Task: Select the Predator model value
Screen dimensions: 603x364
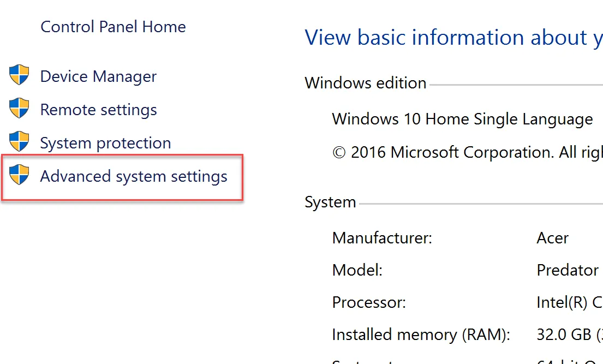Action: pyautogui.click(x=568, y=270)
